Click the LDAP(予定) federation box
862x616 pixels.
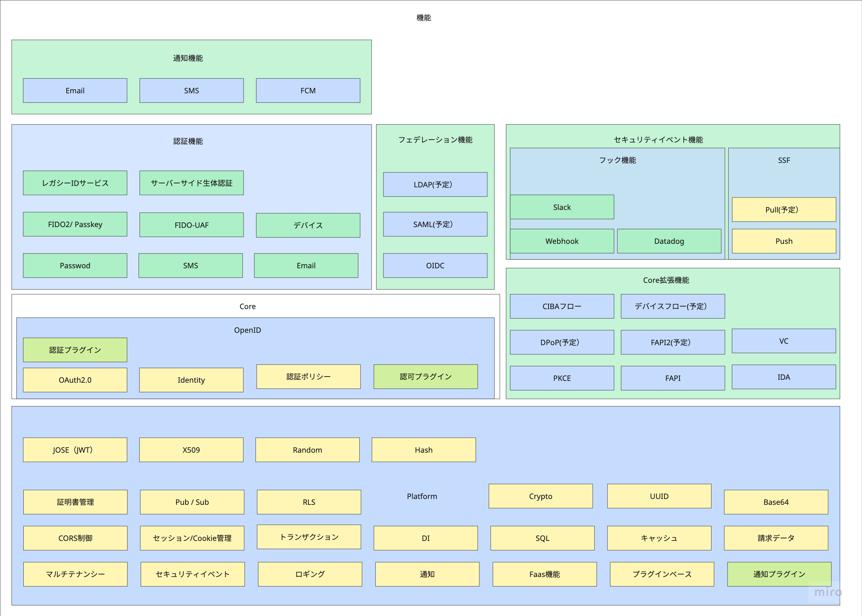pyautogui.click(x=435, y=185)
